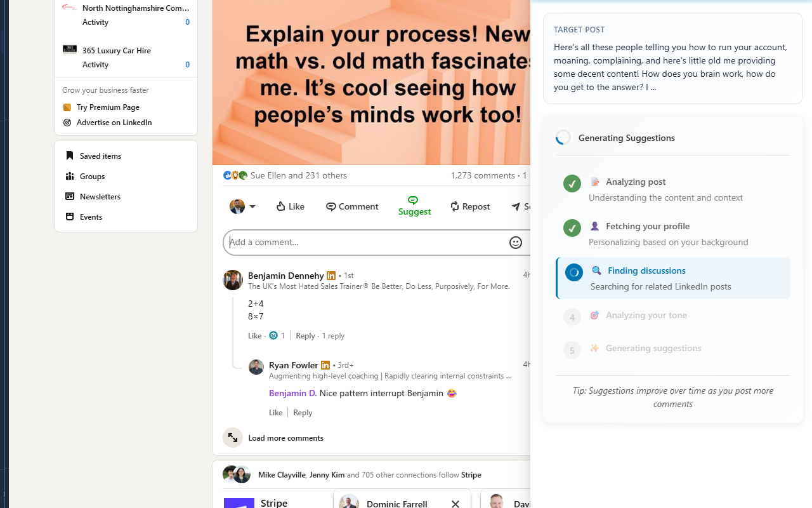
Task: Click the Events calendar icon
Action: 70,217
